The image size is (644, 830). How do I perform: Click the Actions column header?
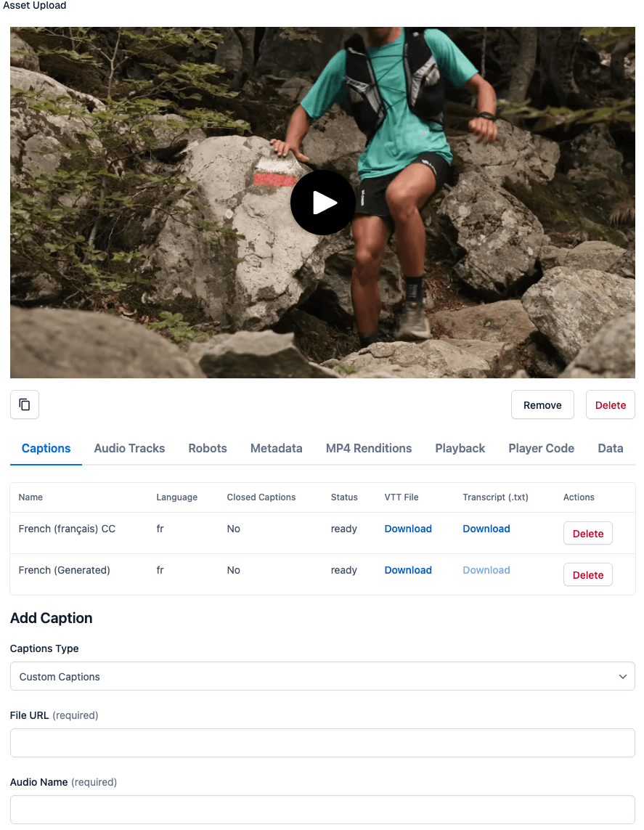[579, 497]
